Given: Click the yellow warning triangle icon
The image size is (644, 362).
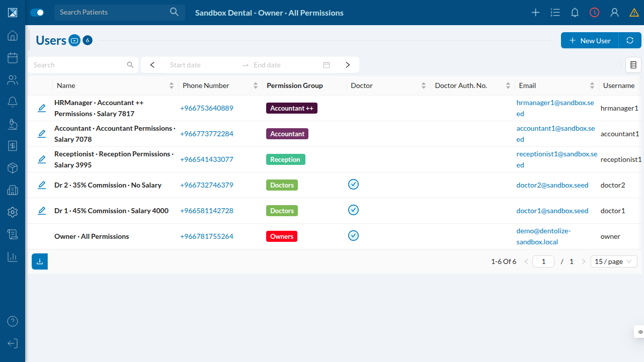Looking at the screenshot, I should point(634,13).
